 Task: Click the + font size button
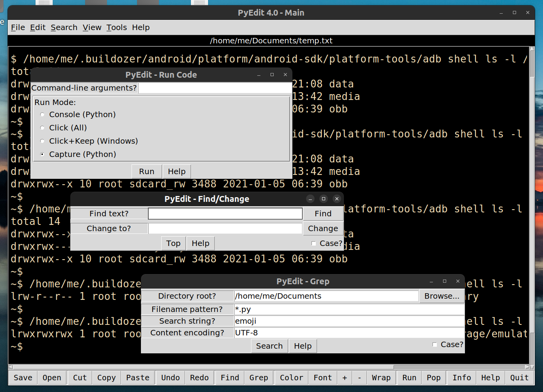coord(345,378)
